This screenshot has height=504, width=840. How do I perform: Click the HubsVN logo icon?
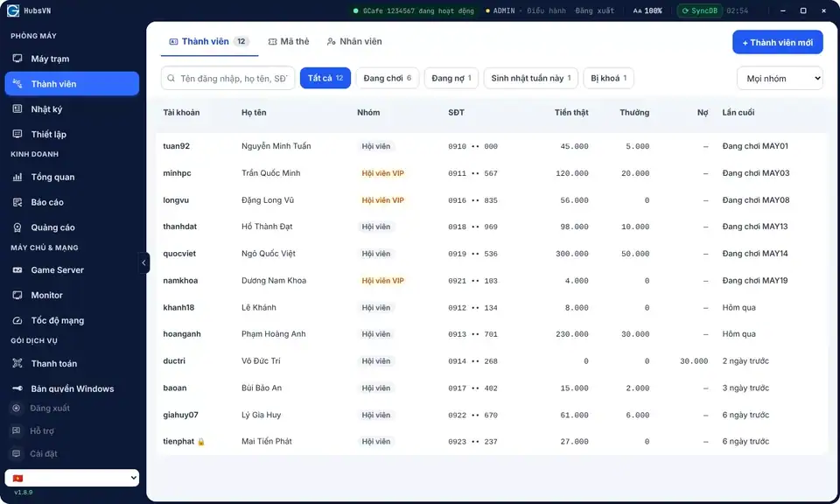[13, 10]
